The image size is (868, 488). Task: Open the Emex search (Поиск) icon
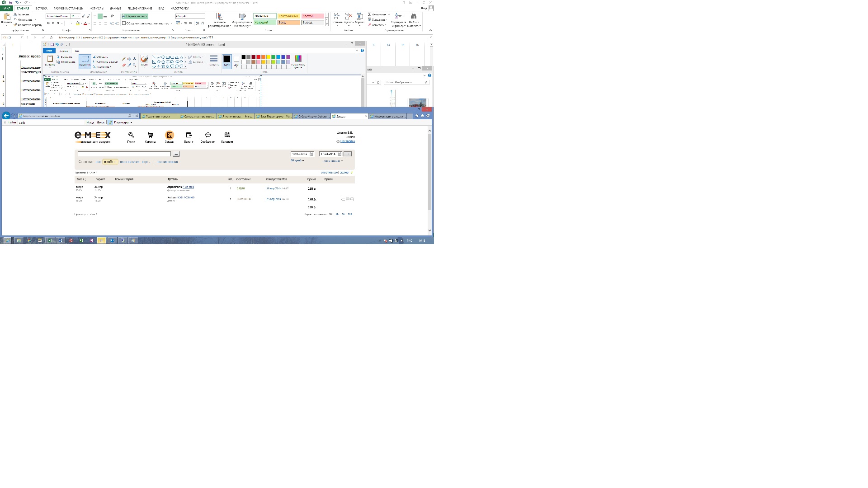click(131, 135)
